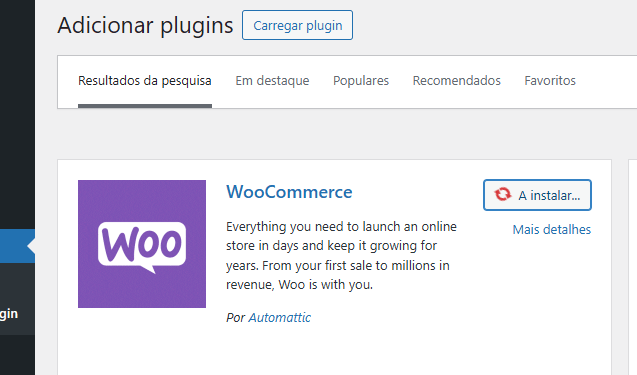Image resolution: width=637 pixels, height=375 pixels.
Task: Click the Carregar plugin button
Action: coord(297,25)
